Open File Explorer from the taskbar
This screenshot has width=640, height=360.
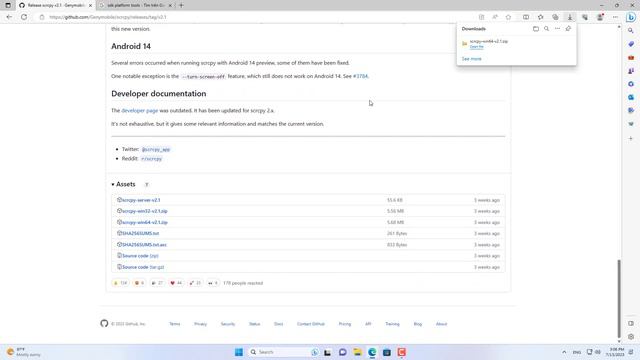point(358,352)
